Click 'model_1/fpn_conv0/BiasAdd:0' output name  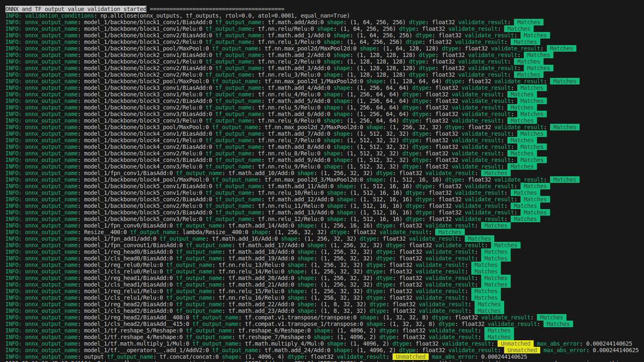pyautogui.click(x=127, y=225)
